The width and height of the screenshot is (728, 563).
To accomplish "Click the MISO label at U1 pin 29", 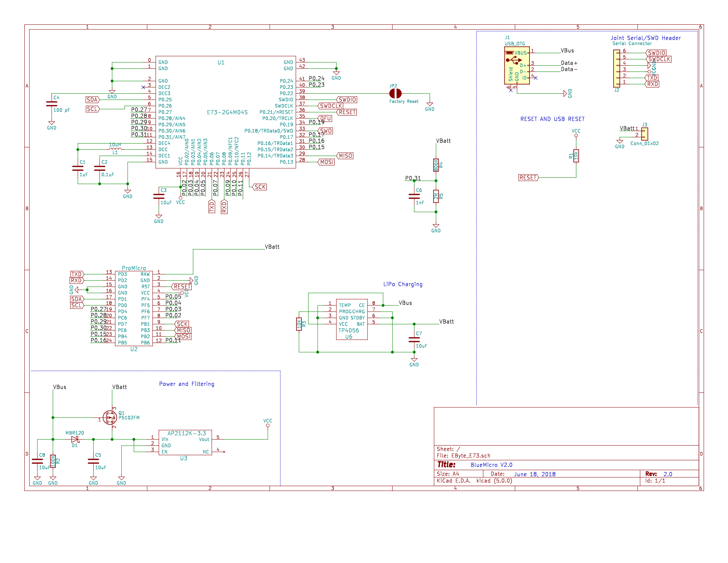I will 345,156.
